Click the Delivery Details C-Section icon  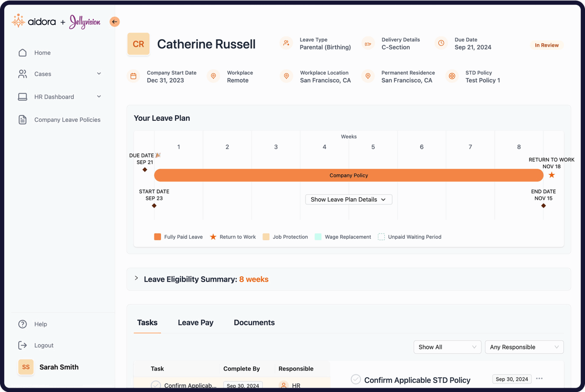(x=368, y=43)
